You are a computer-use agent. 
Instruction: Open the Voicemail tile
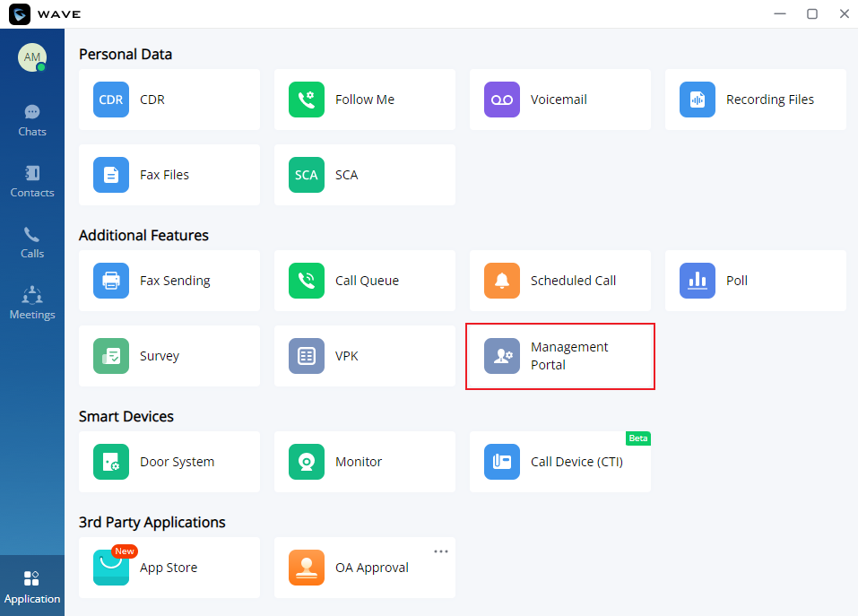click(559, 100)
